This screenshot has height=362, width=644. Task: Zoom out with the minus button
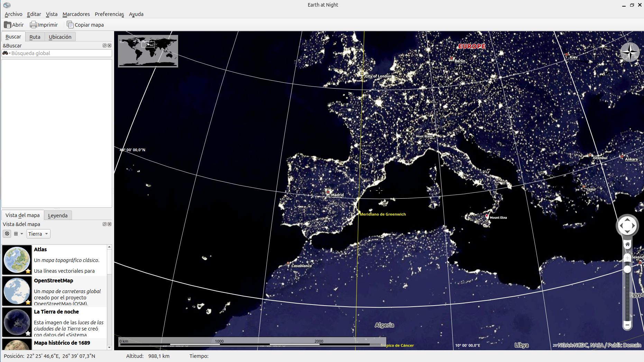point(627,325)
